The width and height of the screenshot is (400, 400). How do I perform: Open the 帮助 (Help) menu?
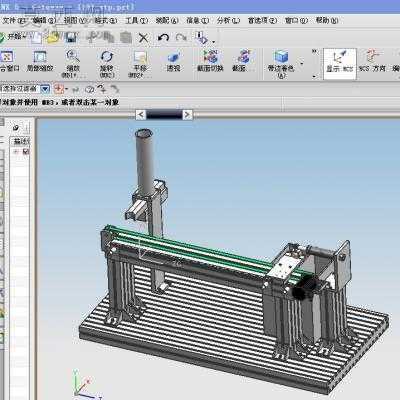[x=327, y=21]
